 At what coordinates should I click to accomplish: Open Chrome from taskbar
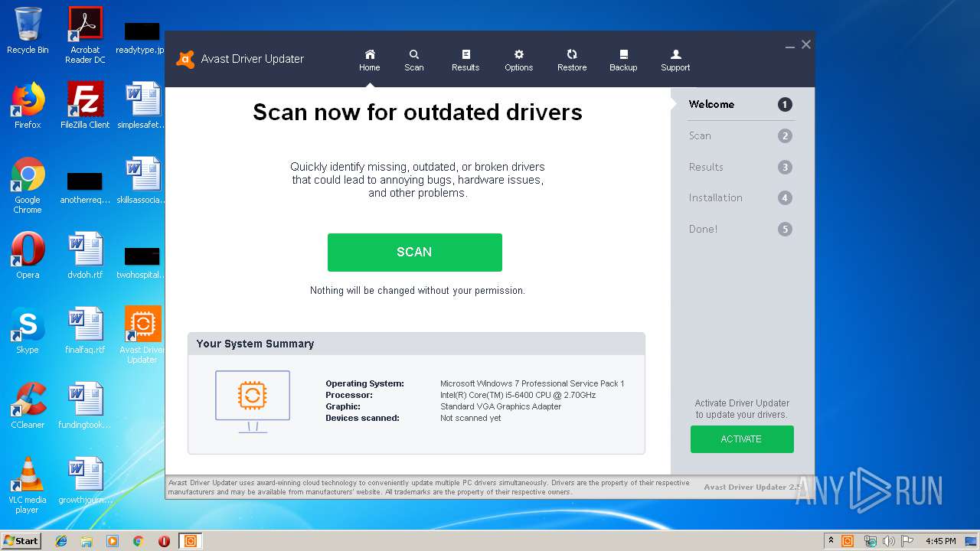tap(138, 541)
